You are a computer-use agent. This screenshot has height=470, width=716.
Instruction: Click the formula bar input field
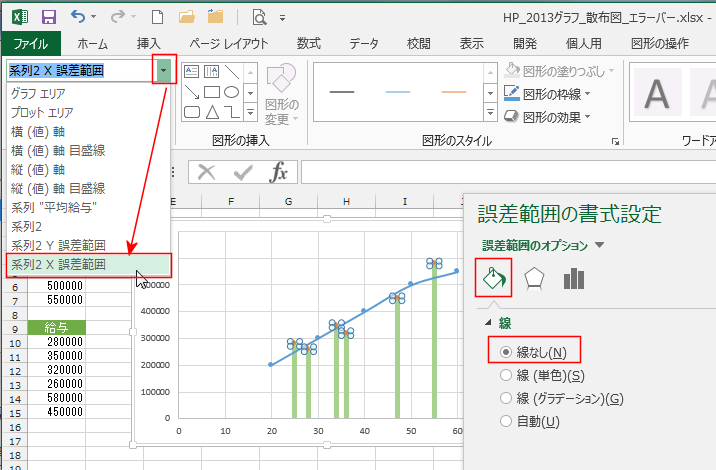pos(508,172)
